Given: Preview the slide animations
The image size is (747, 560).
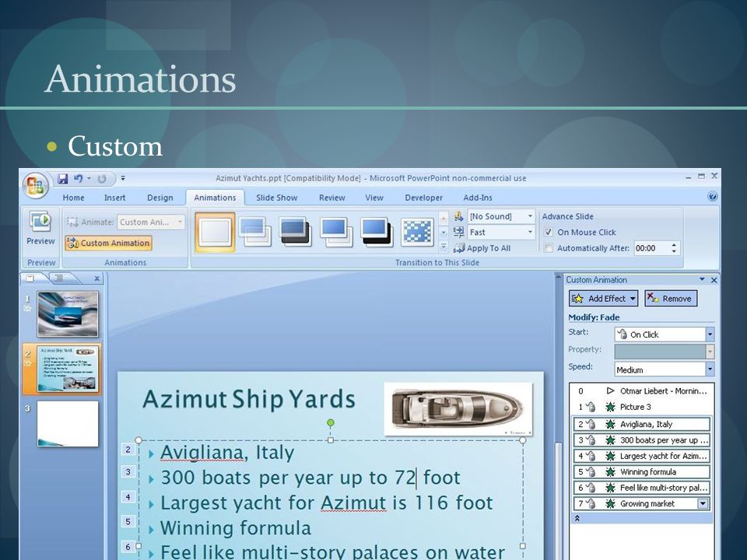Looking at the screenshot, I should tap(40, 229).
